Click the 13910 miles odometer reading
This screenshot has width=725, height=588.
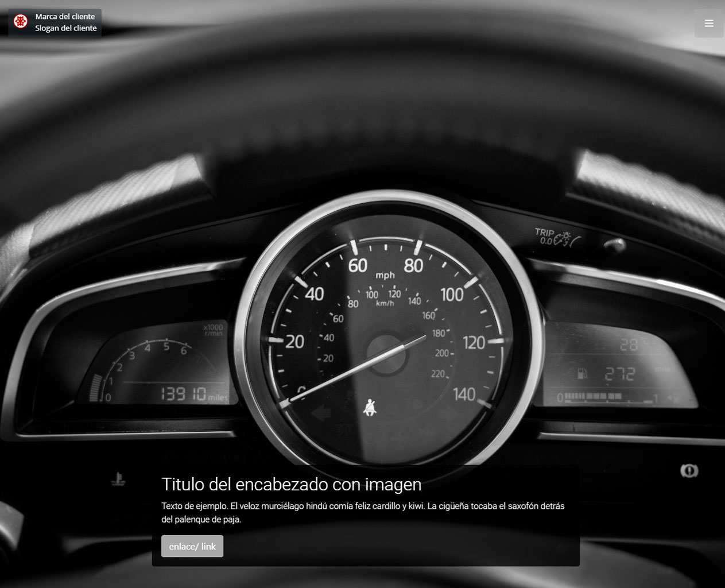pyautogui.click(x=184, y=394)
